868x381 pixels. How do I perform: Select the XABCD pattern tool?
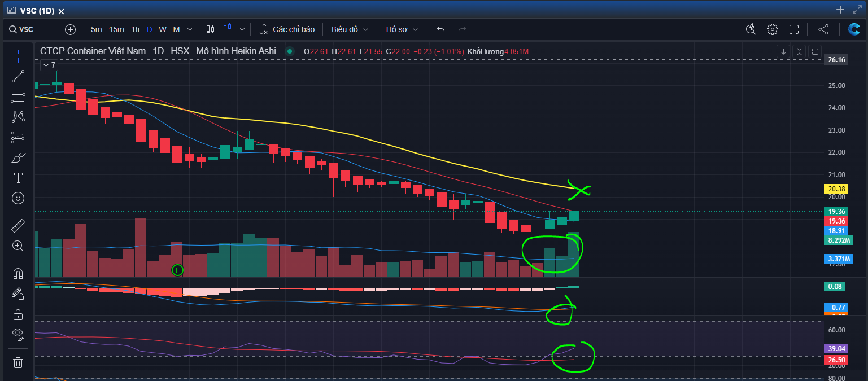[18, 117]
